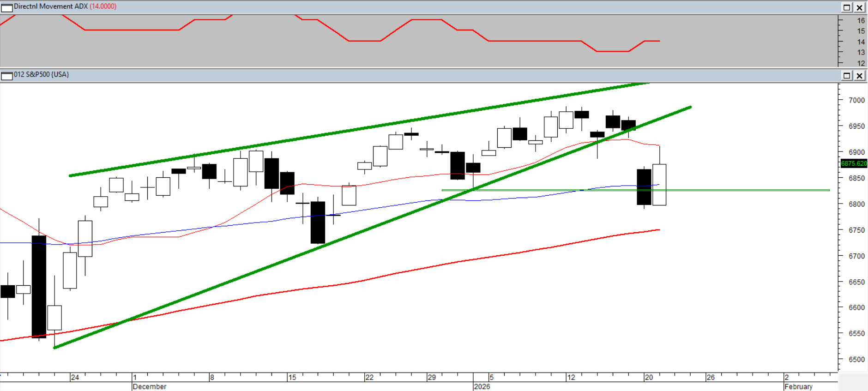The width and height of the screenshot is (868, 391).
Task: Select the horizontal green support line
Action: (739, 190)
